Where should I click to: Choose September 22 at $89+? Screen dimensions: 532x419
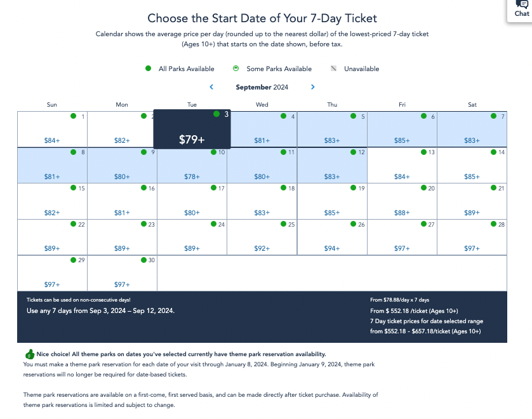(x=52, y=237)
